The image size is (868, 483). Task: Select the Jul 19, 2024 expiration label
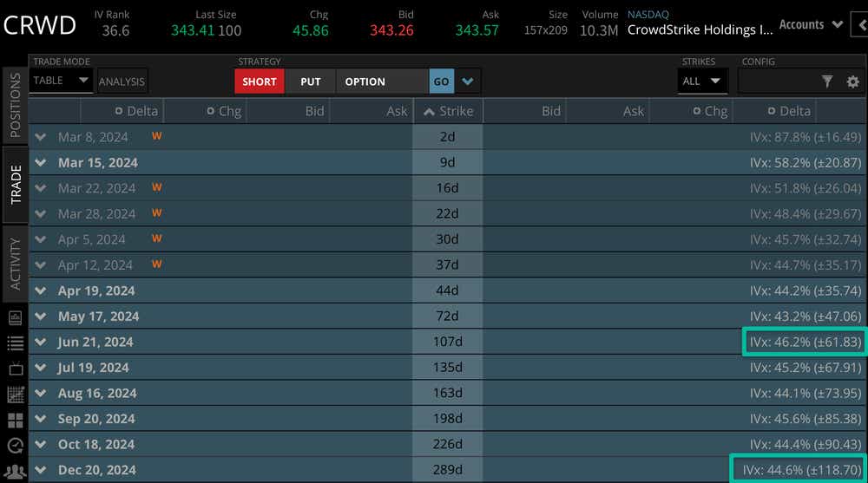coord(94,368)
